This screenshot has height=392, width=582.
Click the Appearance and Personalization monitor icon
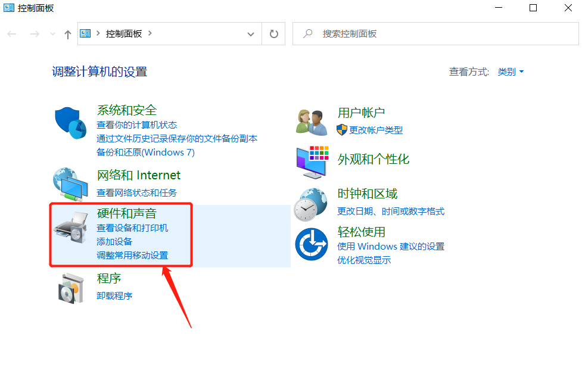[x=312, y=162]
